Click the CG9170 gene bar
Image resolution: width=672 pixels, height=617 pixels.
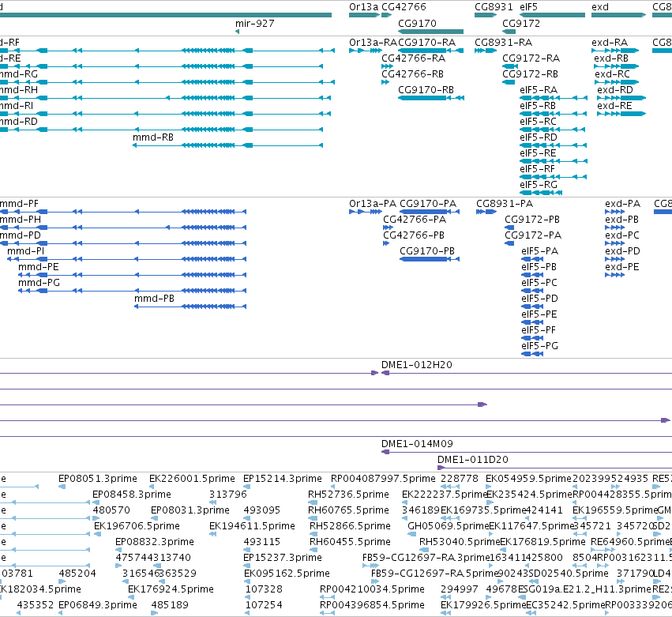(430, 32)
